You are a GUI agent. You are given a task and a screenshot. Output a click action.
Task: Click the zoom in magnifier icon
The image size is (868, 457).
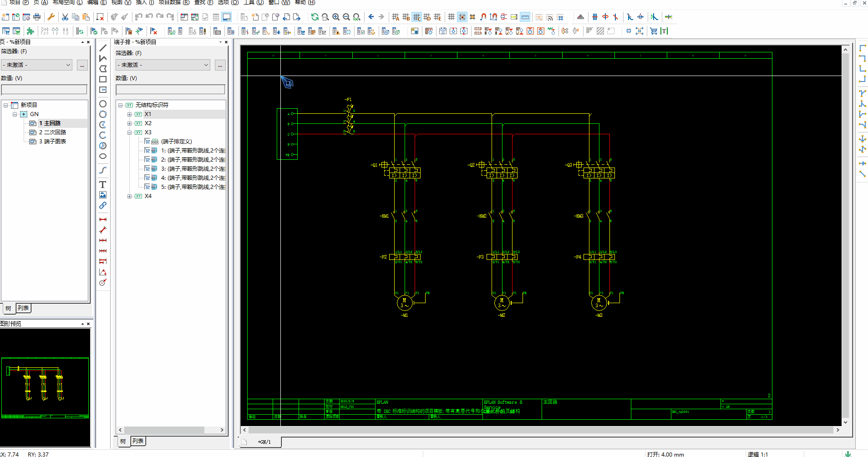pyautogui.click(x=336, y=17)
